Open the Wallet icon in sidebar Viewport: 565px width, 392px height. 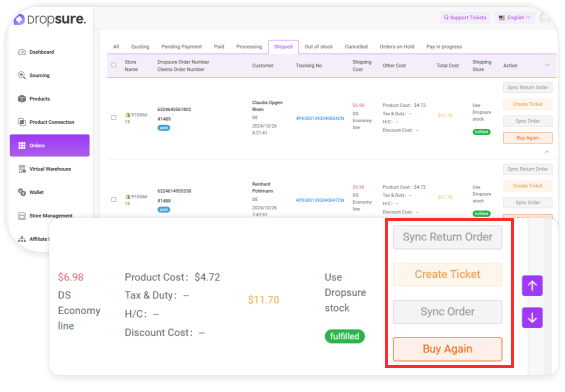pyautogui.click(x=22, y=192)
